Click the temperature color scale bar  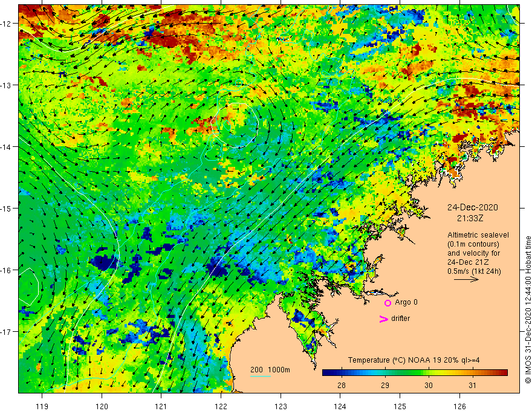pos(415,373)
